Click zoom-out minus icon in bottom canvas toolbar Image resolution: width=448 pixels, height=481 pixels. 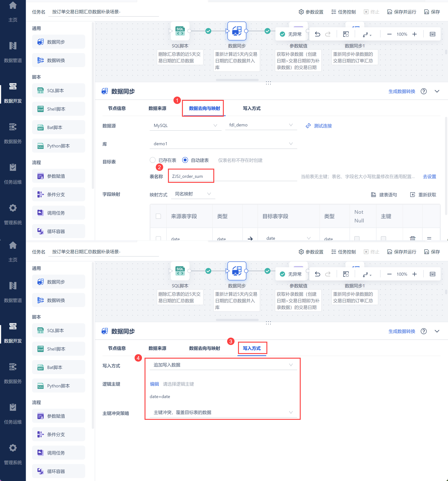(x=389, y=274)
